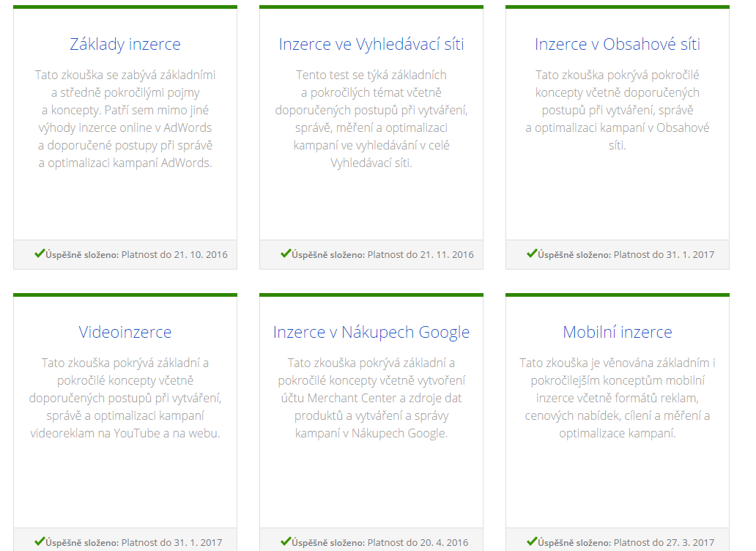Open the Základy inzerce exam title
The image size is (756, 551).
[125, 44]
